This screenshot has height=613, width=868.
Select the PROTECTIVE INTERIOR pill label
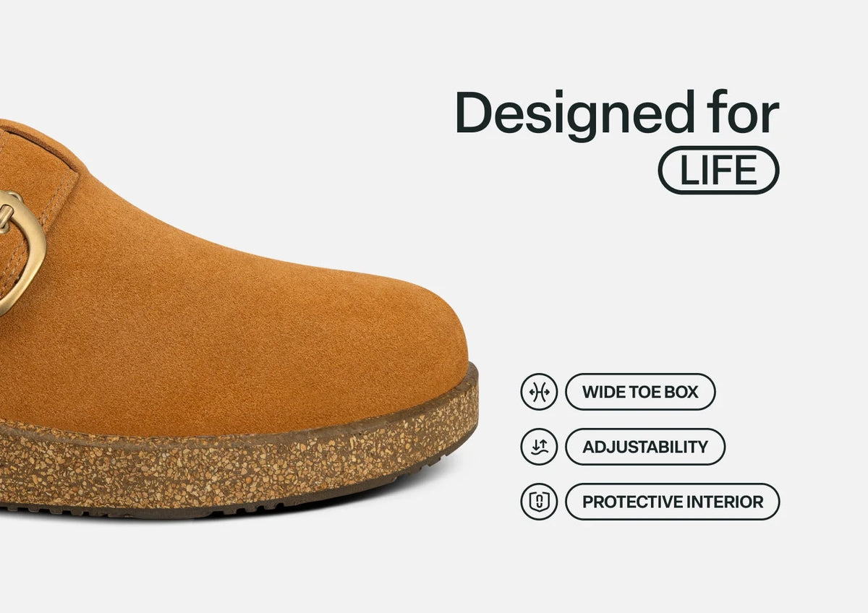(673, 502)
